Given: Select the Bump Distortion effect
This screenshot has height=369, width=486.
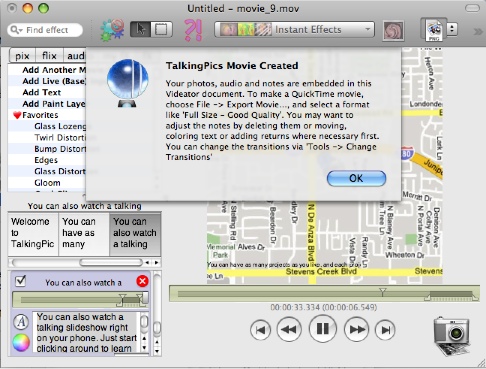Looking at the screenshot, I should tap(47, 149).
